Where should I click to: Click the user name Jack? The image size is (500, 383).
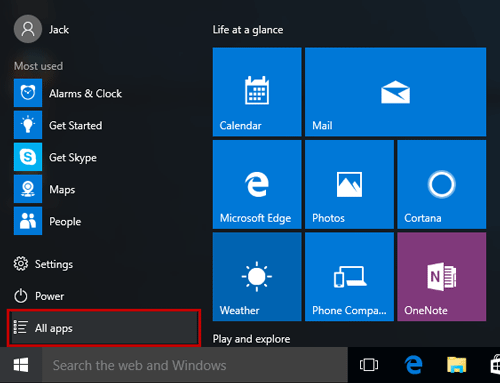pos(59,30)
